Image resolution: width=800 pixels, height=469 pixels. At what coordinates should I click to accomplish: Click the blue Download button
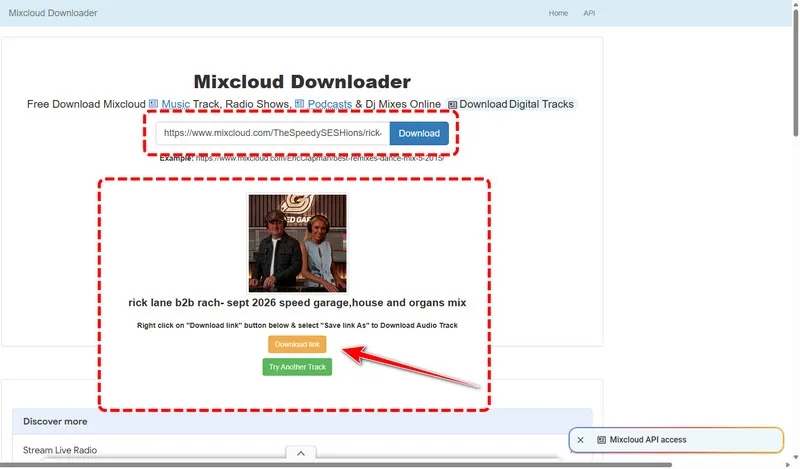click(x=419, y=133)
